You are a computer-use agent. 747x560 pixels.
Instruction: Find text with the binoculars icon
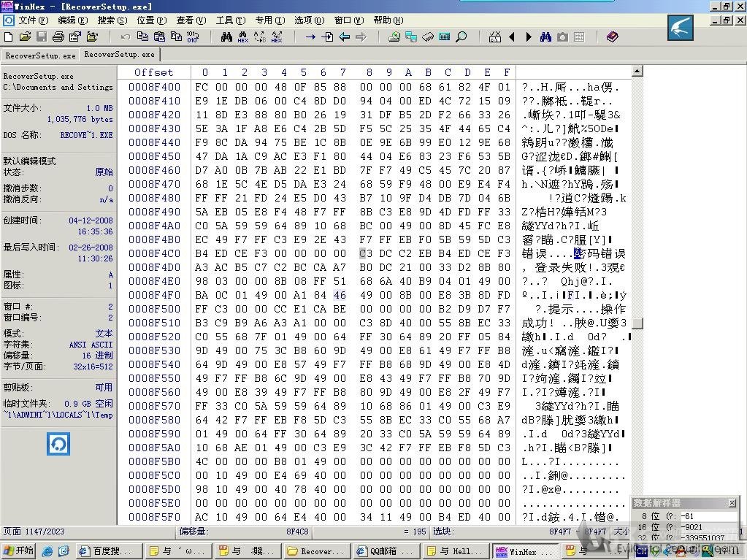(227, 37)
